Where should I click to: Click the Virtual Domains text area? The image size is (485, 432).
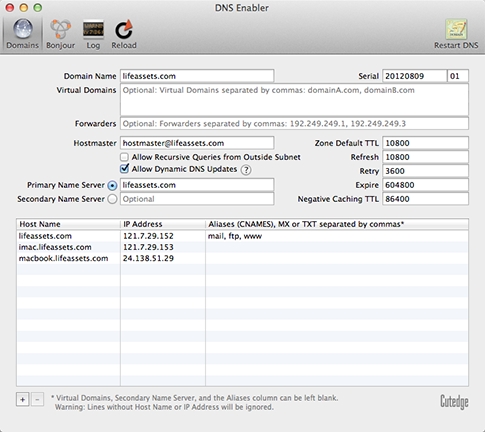pyautogui.click(x=294, y=100)
